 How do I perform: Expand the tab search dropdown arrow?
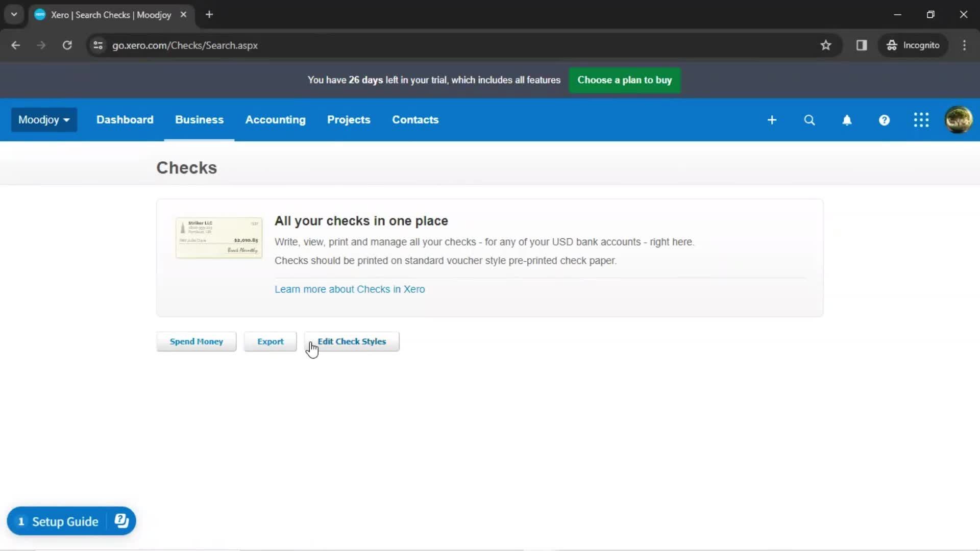tap(14, 15)
